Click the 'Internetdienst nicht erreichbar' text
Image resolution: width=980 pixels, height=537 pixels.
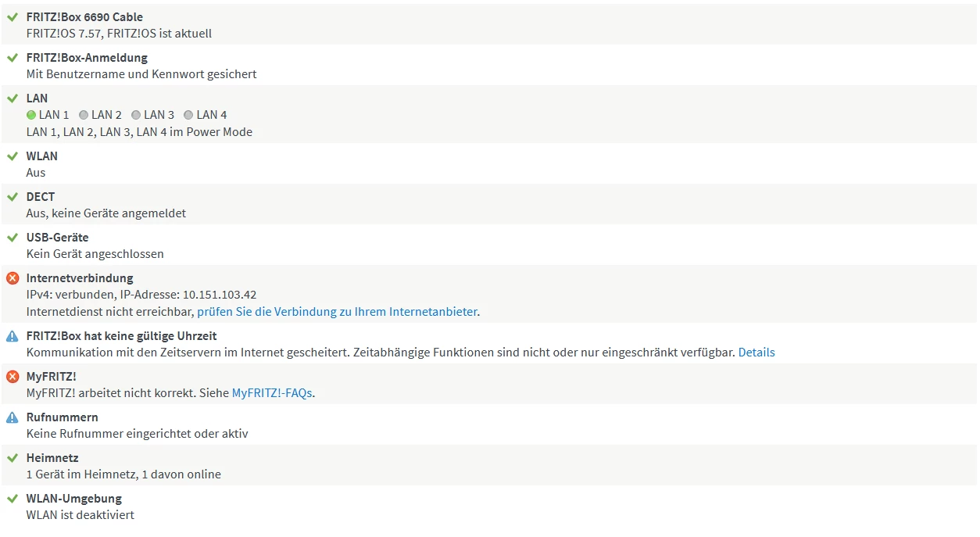[110, 311]
